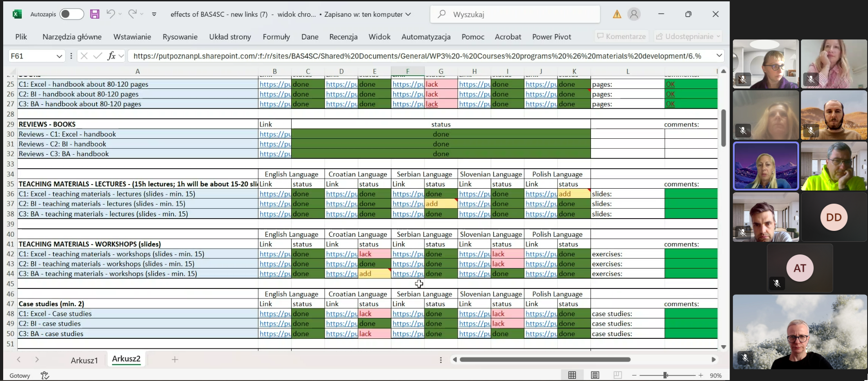Zoom in using the plus button
The height and width of the screenshot is (381, 868).
[701, 375]
